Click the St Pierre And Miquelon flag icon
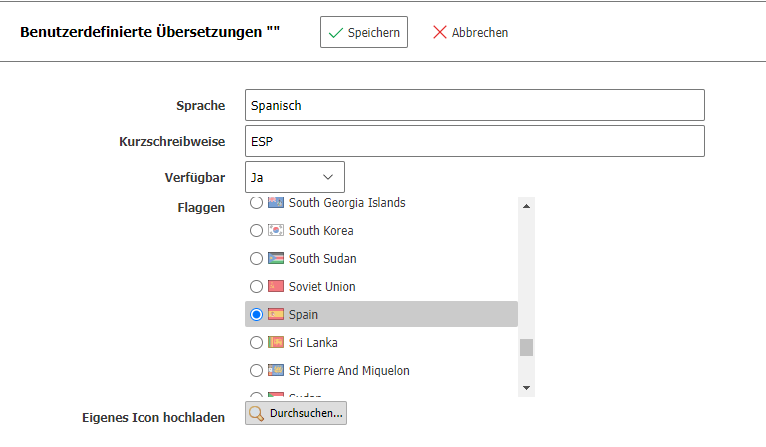 pos(276,371)
